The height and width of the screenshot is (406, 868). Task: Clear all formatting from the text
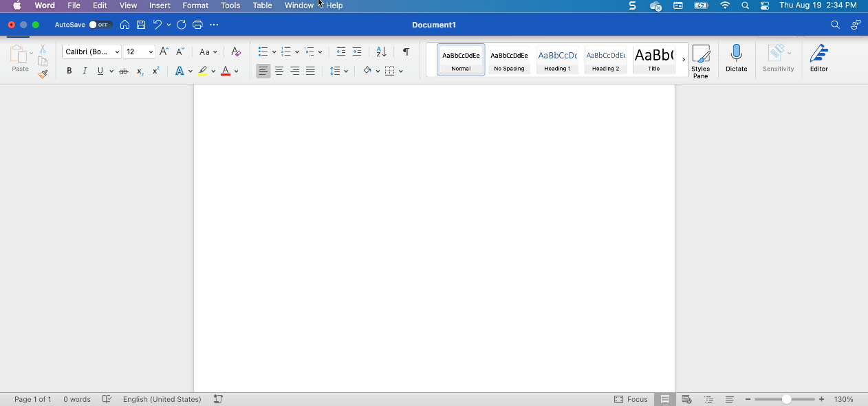coord(236,52)
